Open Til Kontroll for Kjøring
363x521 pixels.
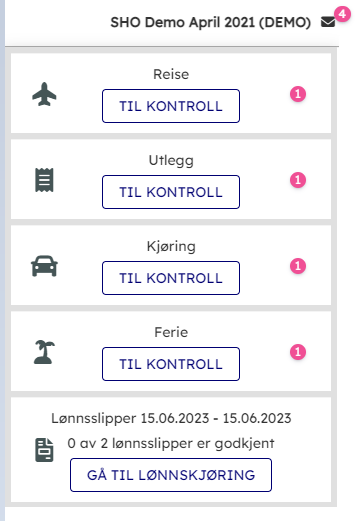click(x=171, y=278)
